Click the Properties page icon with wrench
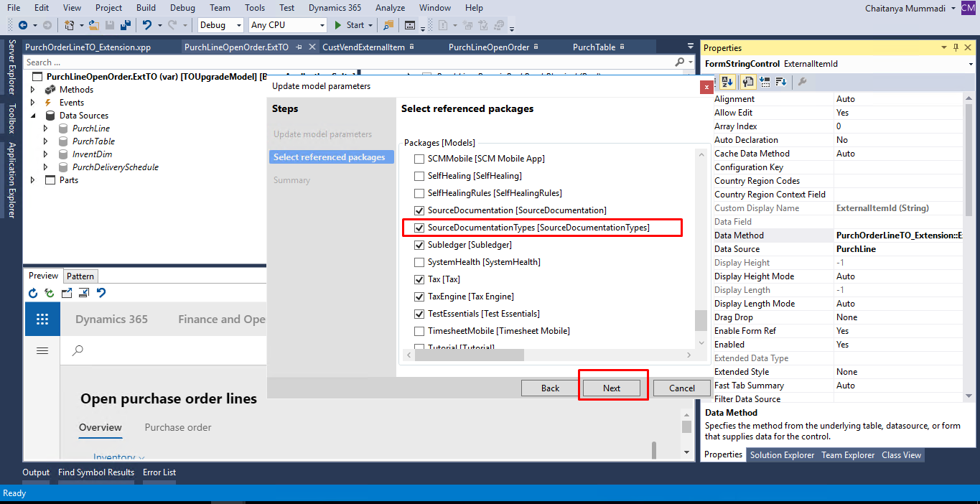Screen dimensions: 980x504 tap(747, 82)
